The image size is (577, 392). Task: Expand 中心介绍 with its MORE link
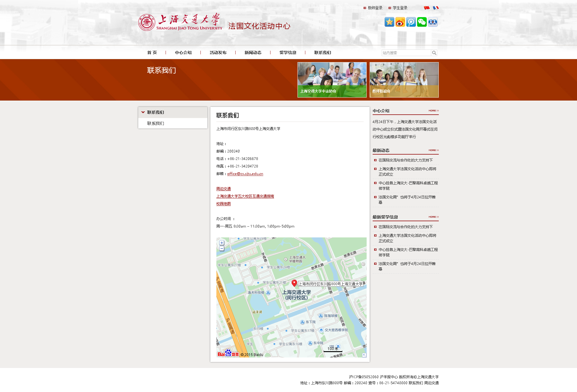[433, 111]
